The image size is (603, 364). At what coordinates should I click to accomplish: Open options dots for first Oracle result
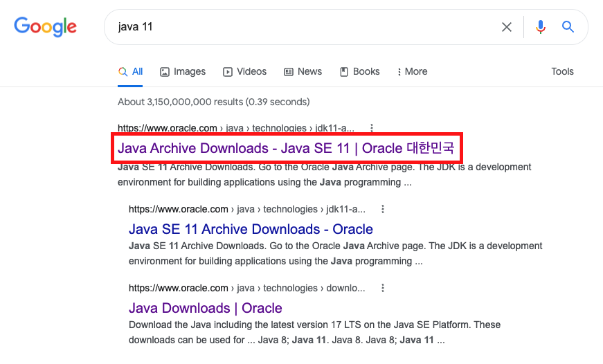(372, 128)
